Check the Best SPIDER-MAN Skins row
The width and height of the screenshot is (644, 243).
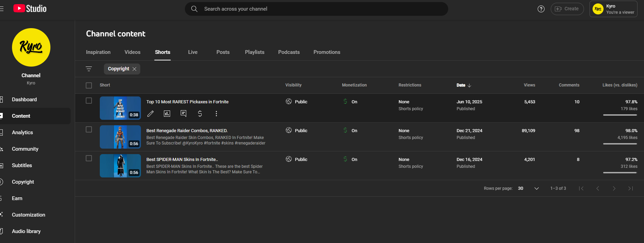point(89,158)
